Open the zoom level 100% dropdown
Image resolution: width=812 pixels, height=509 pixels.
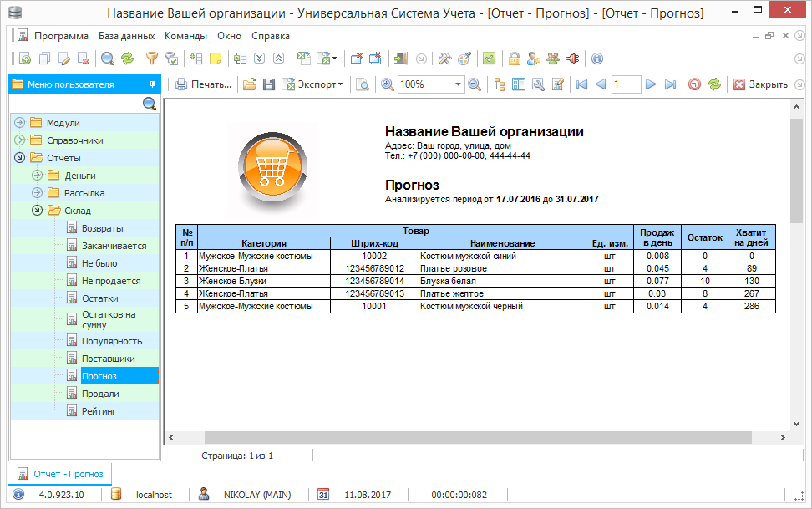click(x=459, y=84)
